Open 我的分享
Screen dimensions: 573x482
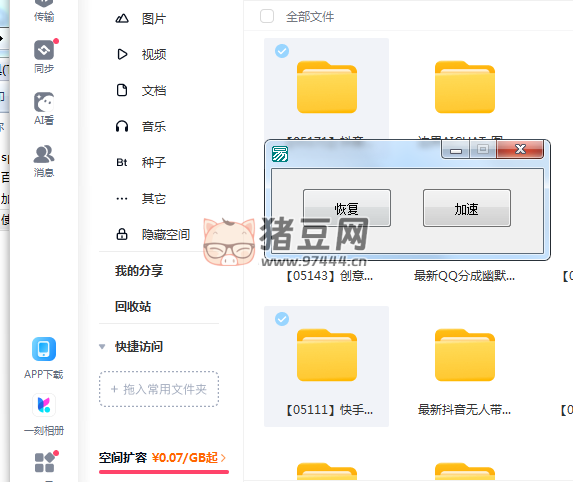(139, 270)
